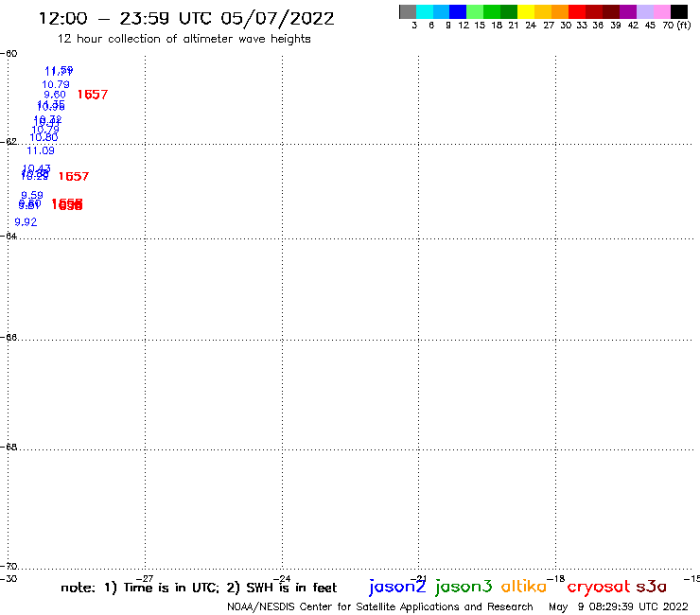The height and width of the screenshot is (615, 700).
Task: Click the yellow swatch in the color bar
Action: point(526,11)
